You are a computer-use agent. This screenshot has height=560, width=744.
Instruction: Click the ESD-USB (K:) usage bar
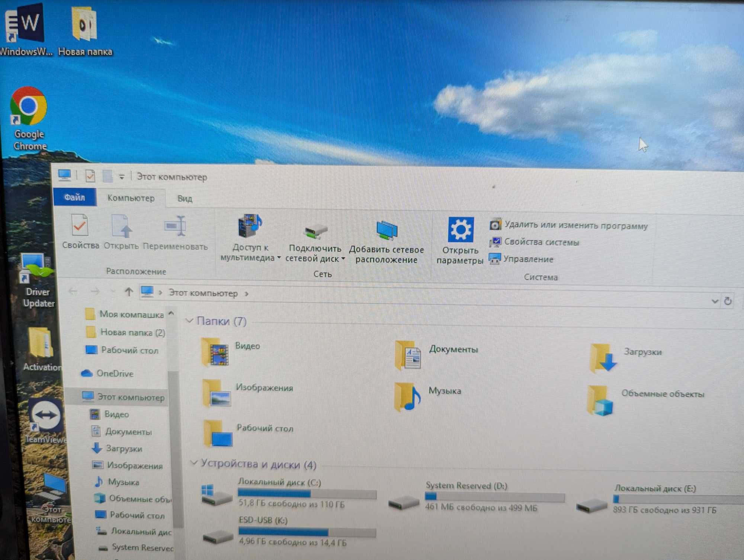click(x=307, y=532)
